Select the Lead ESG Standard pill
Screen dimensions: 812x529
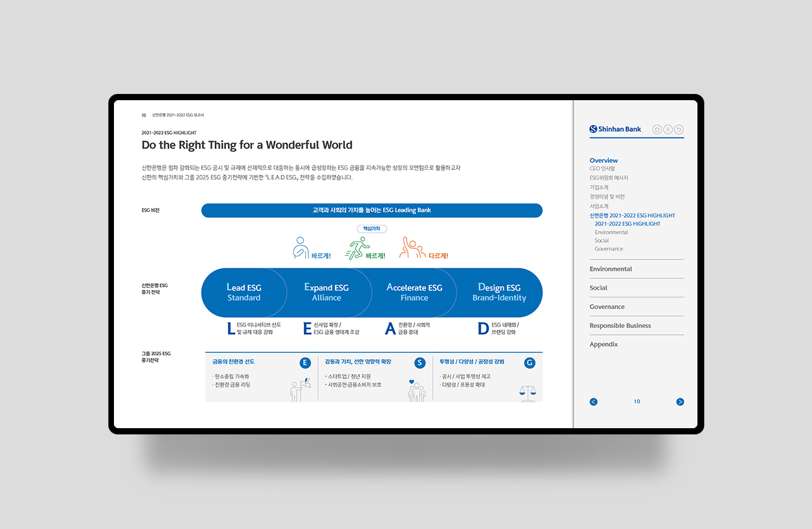[x=244, y=293]
